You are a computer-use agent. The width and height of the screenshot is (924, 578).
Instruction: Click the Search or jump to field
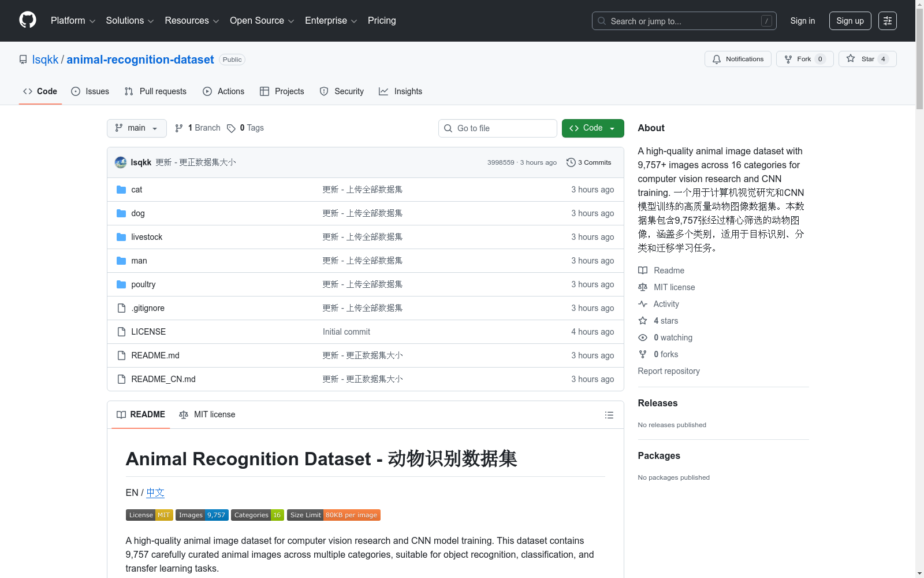[x=684, y=21]
